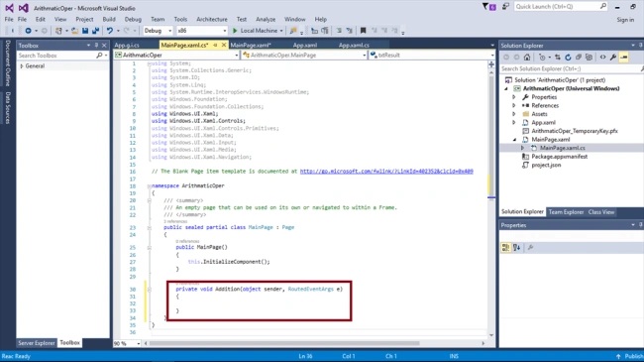Switch to the App.g.i.cs tab
The height and width of the screenshot is (362, 644).
point(127,46)
